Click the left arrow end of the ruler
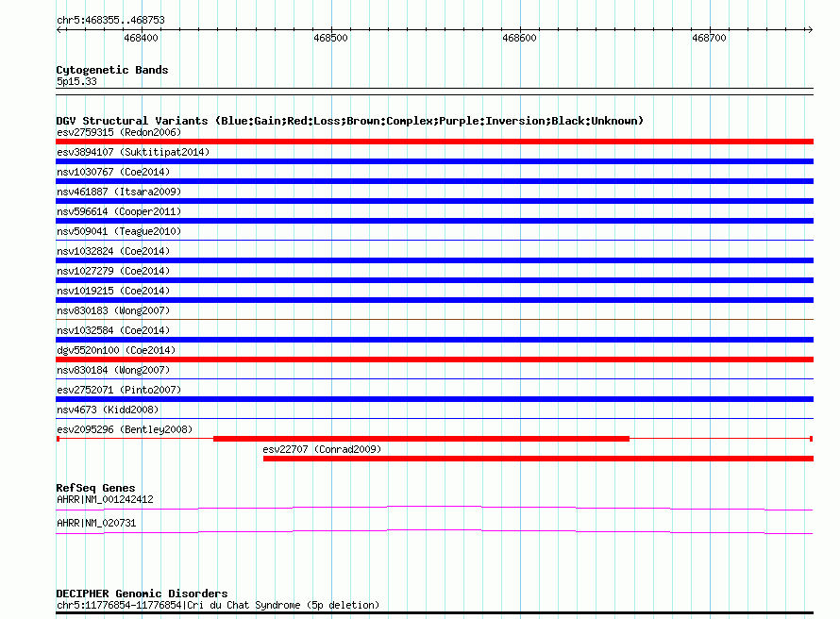 coord(59,29)
